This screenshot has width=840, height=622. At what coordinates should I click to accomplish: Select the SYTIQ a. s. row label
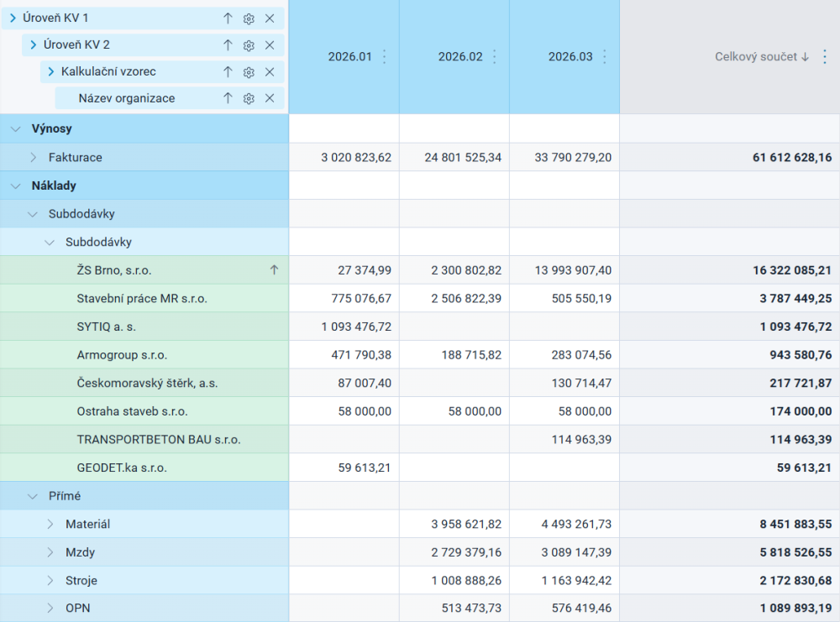click(106, 327)
